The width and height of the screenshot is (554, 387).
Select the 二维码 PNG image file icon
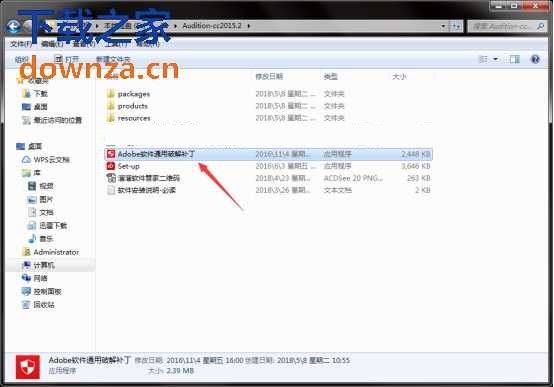point(111,178)
